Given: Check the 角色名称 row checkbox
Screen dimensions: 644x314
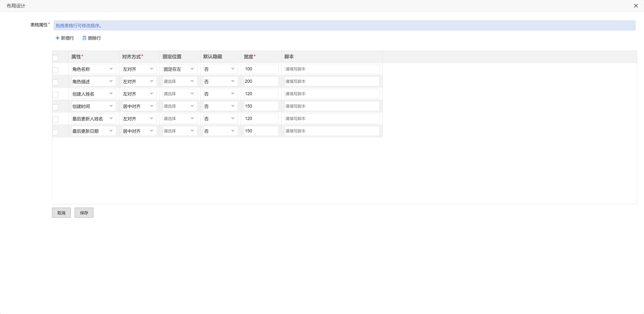Looking at the screenshot, I should (56, 70).
